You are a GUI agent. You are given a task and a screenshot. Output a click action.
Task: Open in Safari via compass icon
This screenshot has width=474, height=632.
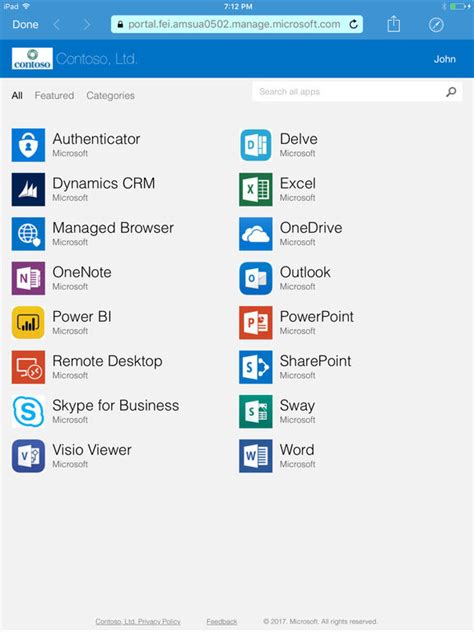click(436, 25)
